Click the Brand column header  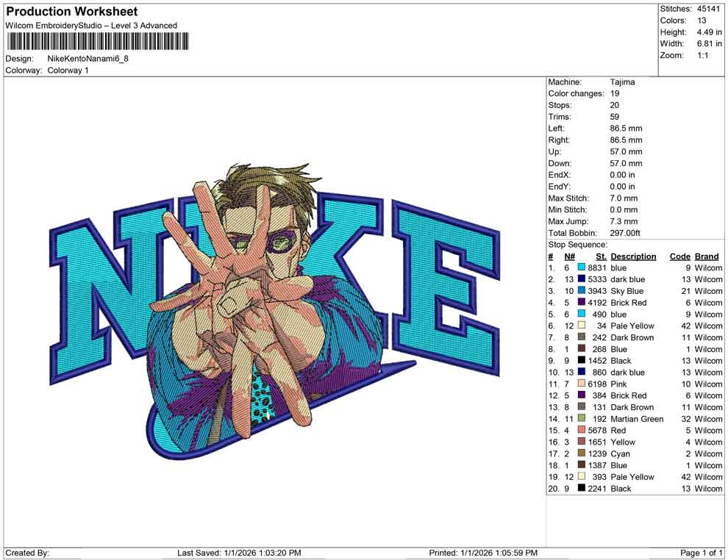(x=706, y=256)
